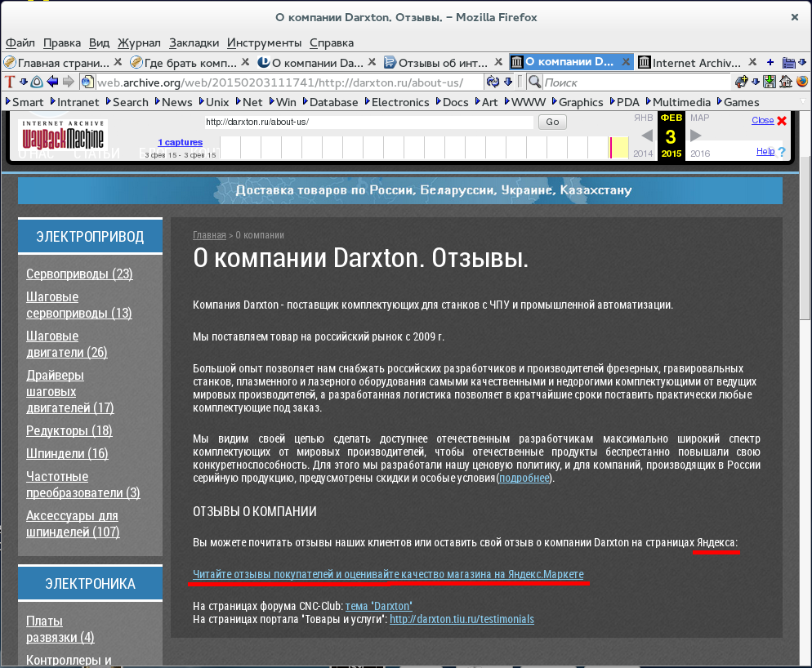Viewport: 812px width, 668px height.
Task: Open the list-all-tabs dropdown arrow
Action: 802,63
